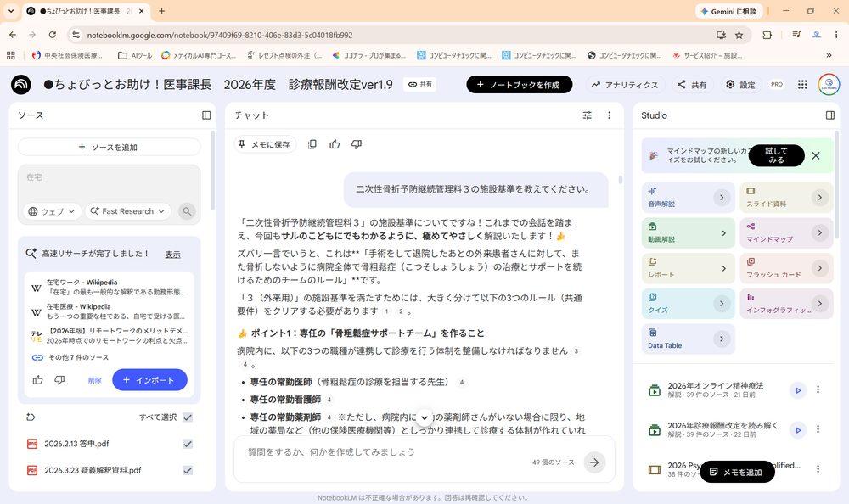Open chat more-options menu
The image size is (849, 504).
coord(609,115)
